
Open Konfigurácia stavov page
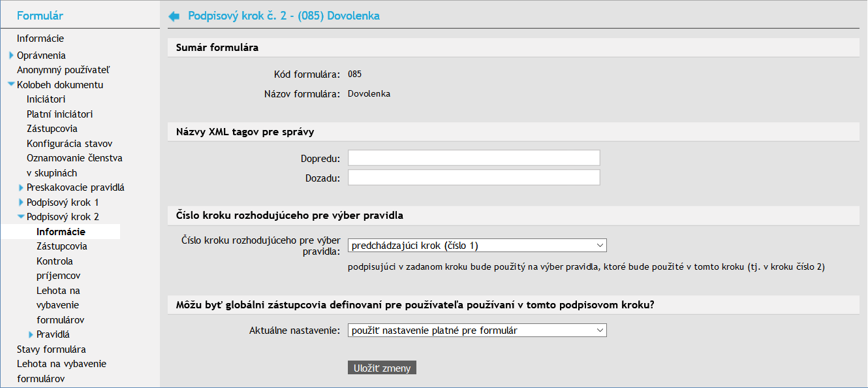(x=70, y=143)
